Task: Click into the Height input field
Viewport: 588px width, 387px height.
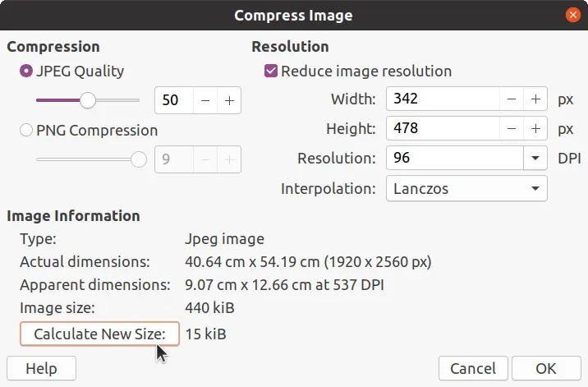Action: click(x=442, y=129)
